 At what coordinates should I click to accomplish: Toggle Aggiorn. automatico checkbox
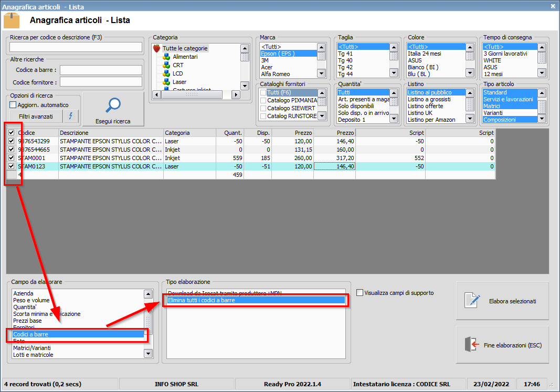tap(13, 104)
